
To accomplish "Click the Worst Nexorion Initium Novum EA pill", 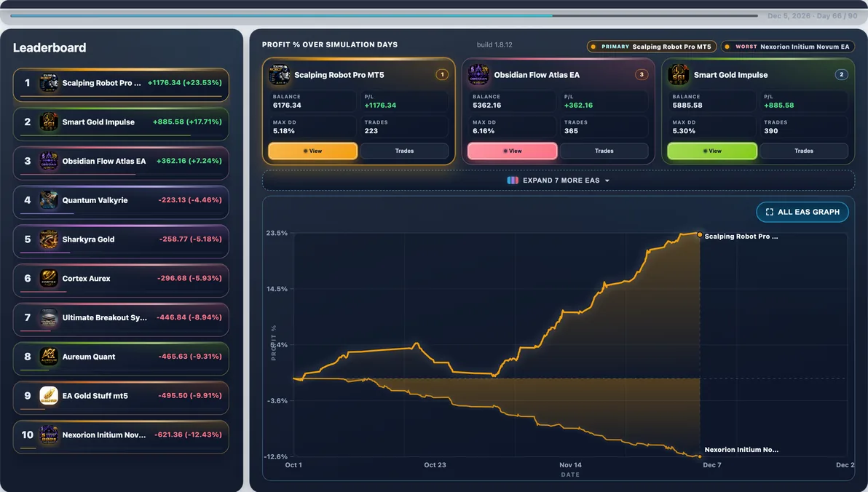I will pos(788,47).
